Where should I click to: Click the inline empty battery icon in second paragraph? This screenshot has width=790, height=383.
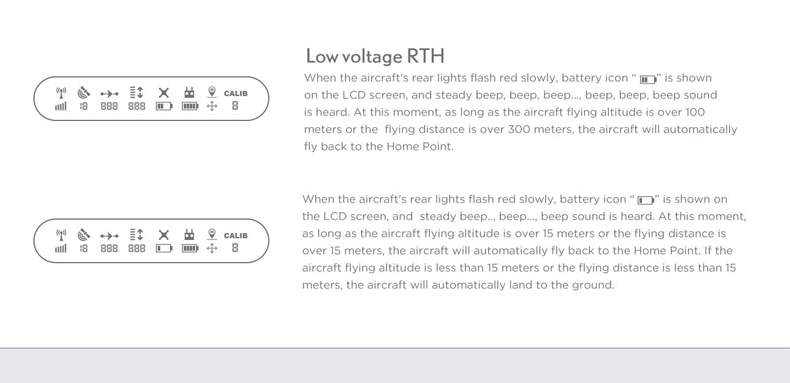point(645,201)
